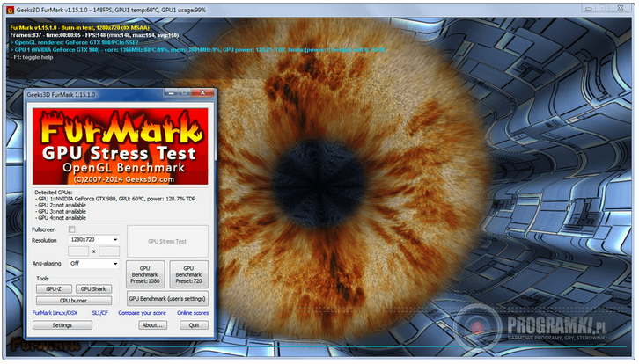Click the FurMark GPU Stress Test banner image
This screenshot has width=639, height=364.
(121, 146)
